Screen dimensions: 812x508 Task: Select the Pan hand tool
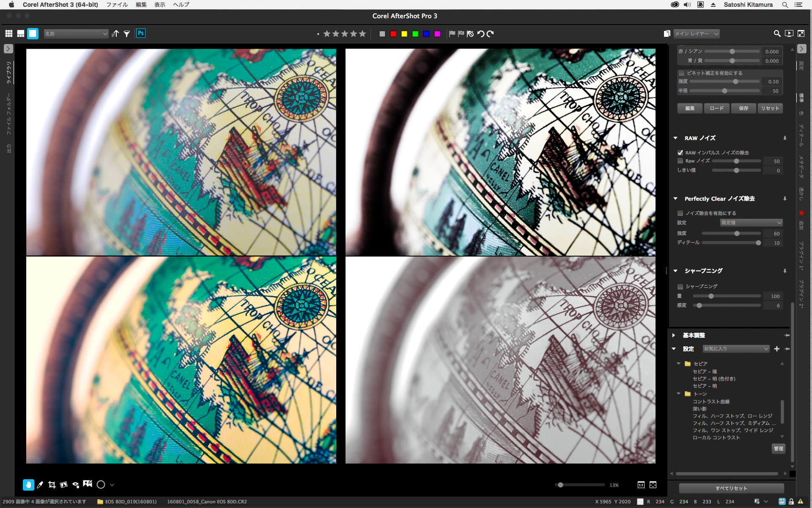point(28,485)
